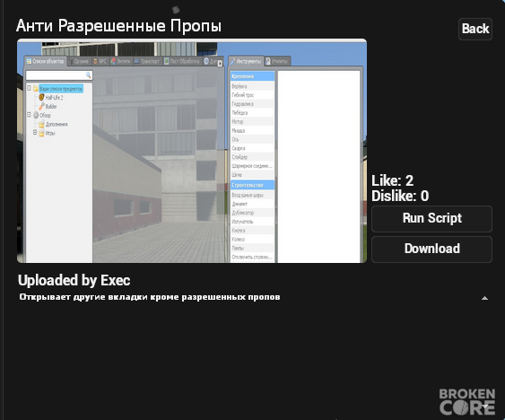This screenshot has width=505, height=420.
Task: Click the Игры folder icon
Action: [x=41, y=133]
